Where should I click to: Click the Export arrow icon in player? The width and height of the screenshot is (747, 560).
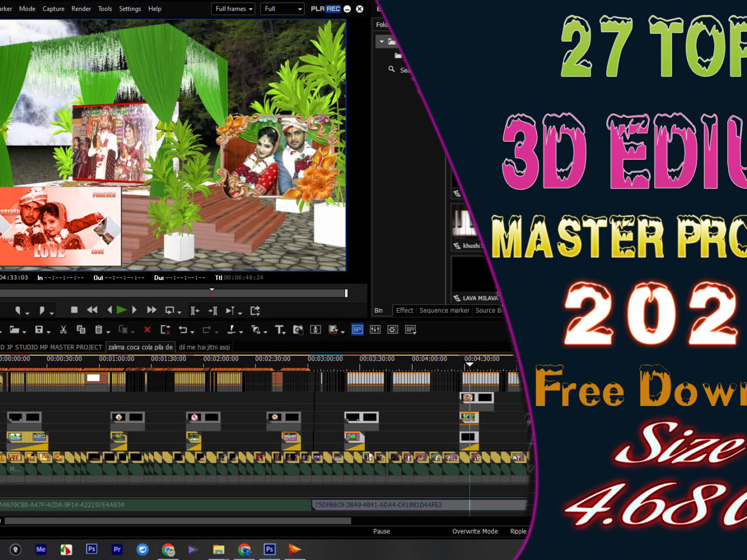255,310
